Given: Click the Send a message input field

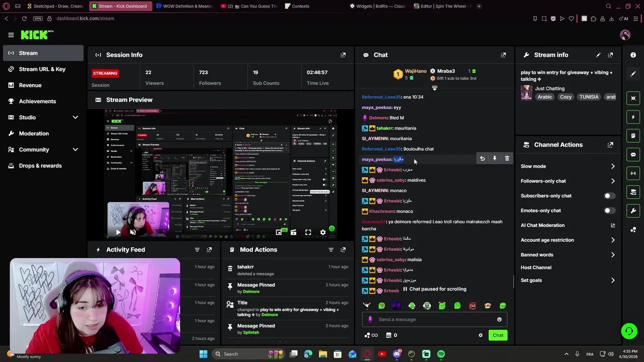Looking at the screenshot, I should 435,319.
